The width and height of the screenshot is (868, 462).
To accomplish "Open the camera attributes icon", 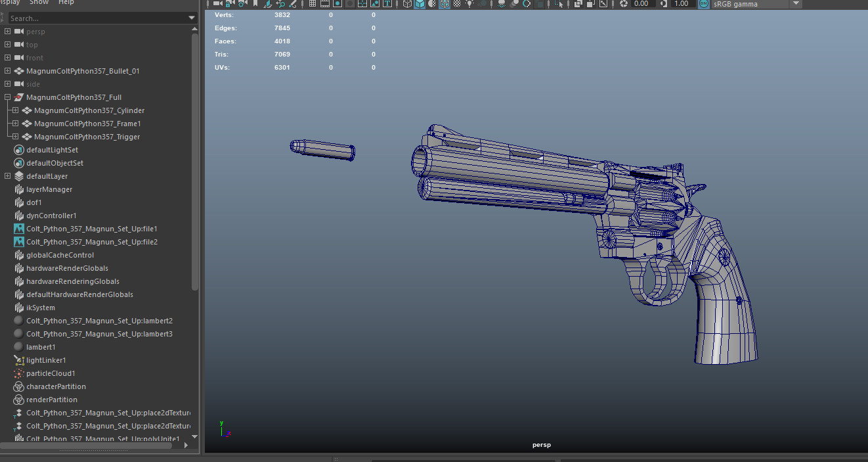I will [x=241, y=4].
